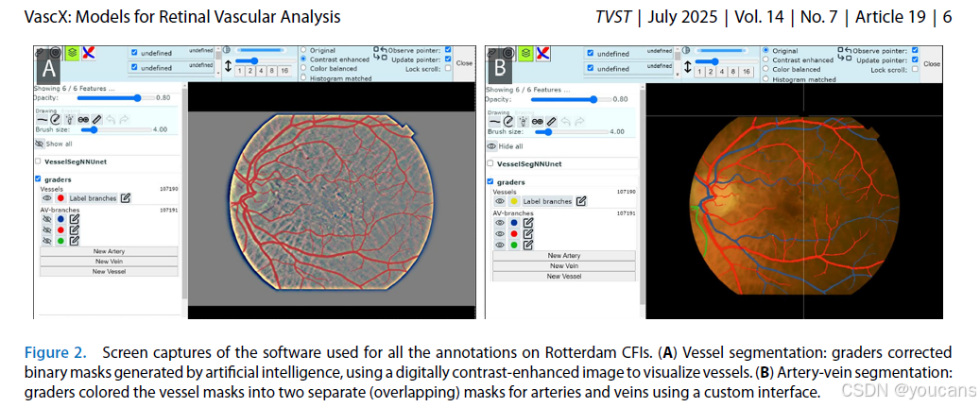
Task: Select the linked circles tool in panel A
Action: click(83, 119)
